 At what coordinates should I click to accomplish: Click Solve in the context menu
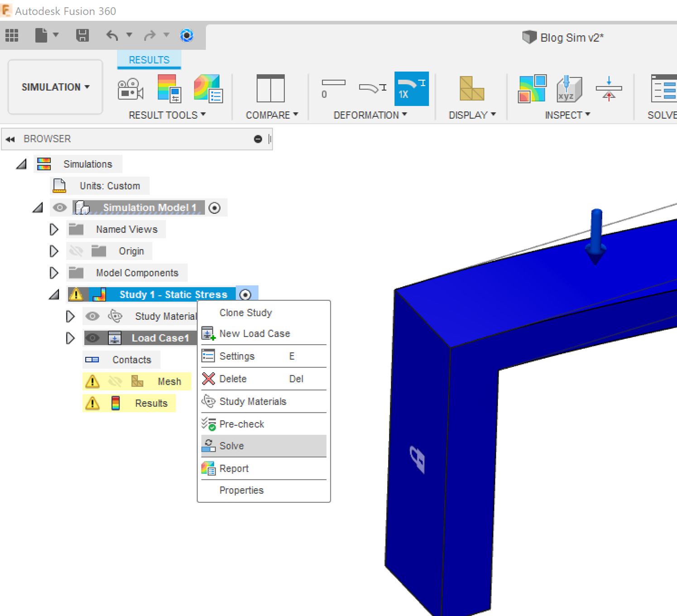pyautogui.click(x=231, y=446)
